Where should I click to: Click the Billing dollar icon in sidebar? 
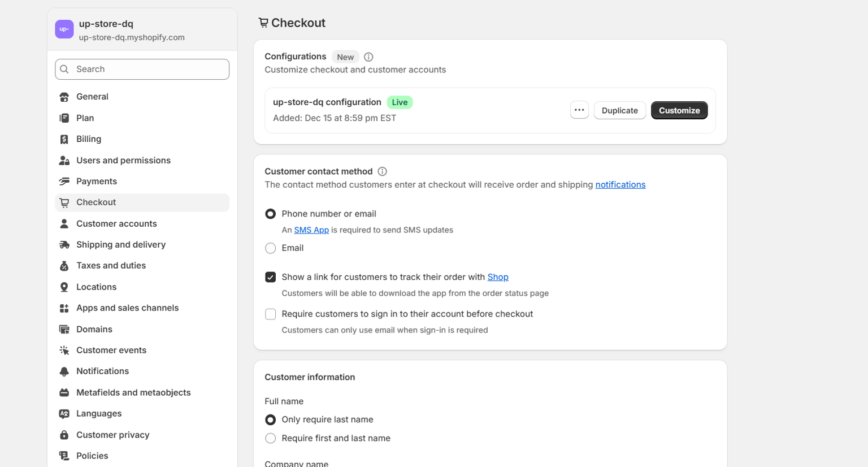pos(64,139)
